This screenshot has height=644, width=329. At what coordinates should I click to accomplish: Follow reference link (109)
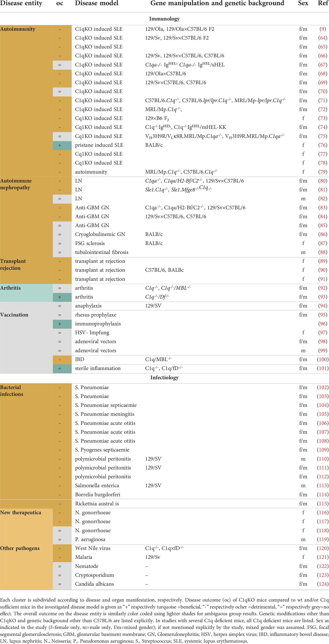point(322,450)
